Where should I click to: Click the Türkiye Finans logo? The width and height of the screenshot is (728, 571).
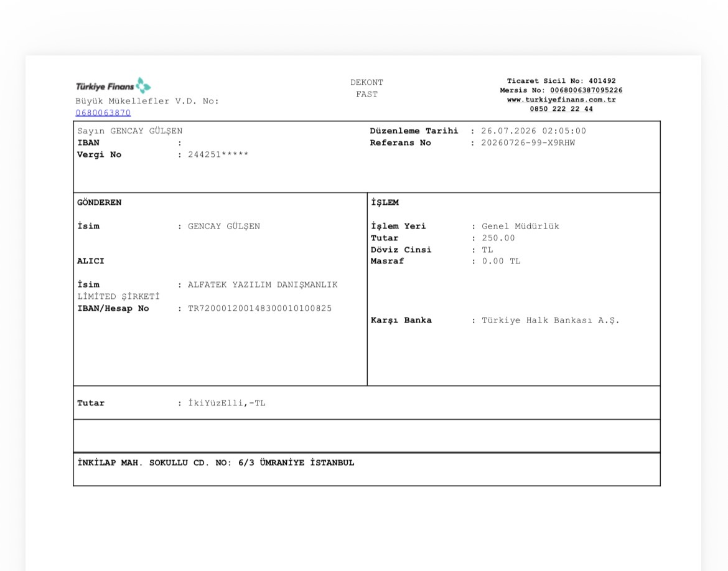[x=113, y=86]
